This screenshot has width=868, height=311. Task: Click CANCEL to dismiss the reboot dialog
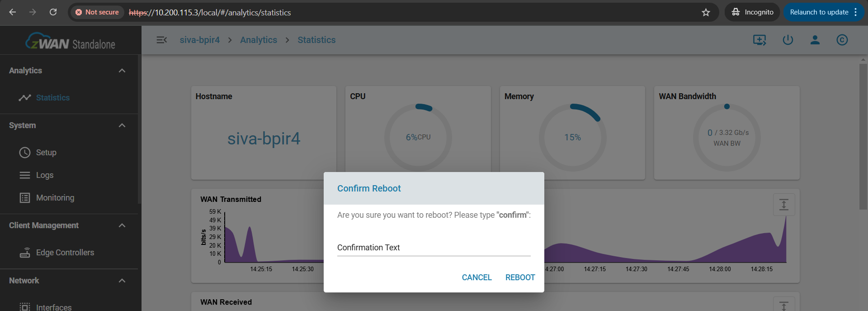476,277
